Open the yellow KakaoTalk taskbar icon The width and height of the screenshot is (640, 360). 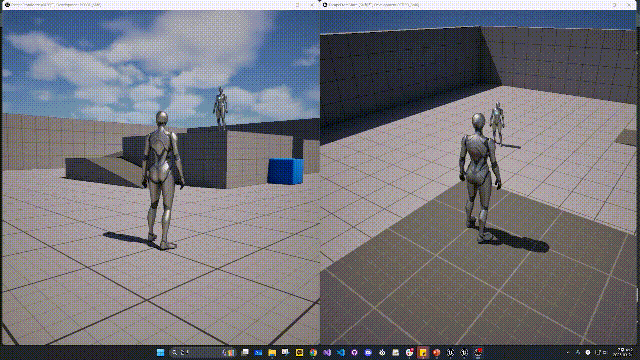pos(299,353)
